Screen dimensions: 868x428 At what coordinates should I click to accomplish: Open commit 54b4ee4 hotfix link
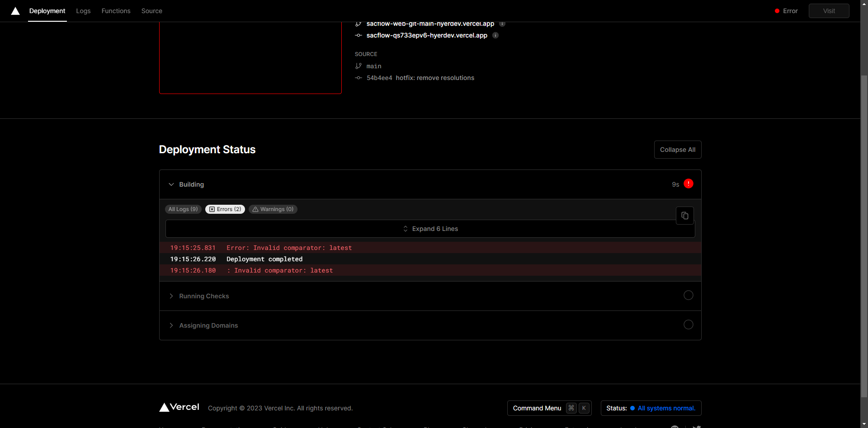pos(420,78)
